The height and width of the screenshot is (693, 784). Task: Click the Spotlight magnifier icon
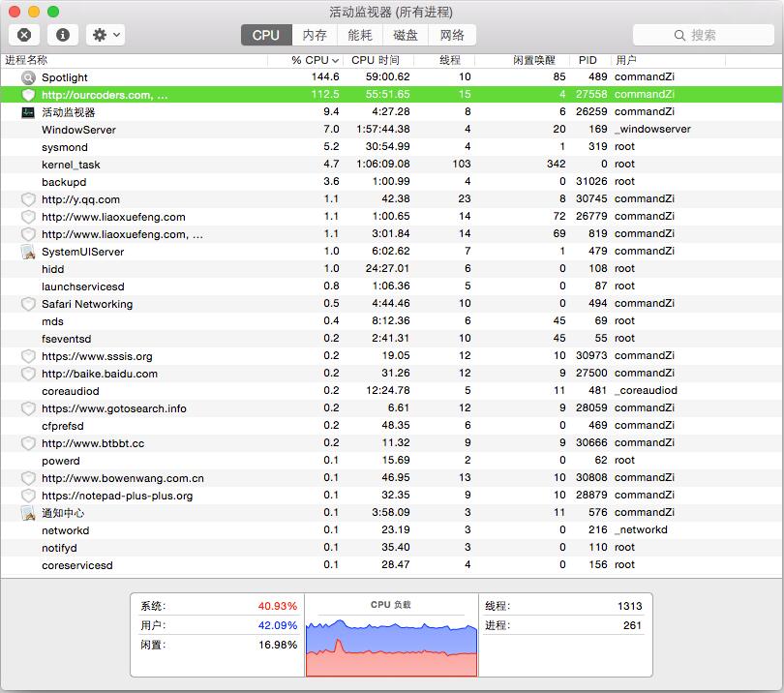(28, 77)
